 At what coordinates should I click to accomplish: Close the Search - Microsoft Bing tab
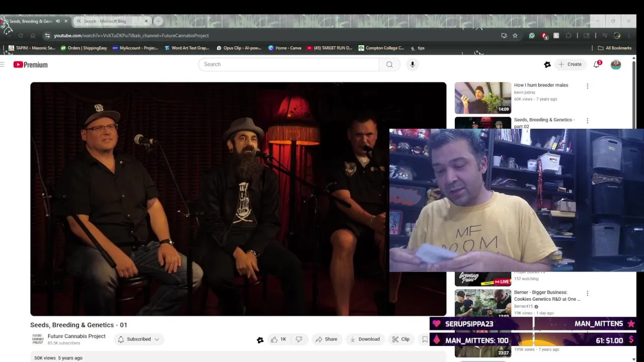coord(146,21)
